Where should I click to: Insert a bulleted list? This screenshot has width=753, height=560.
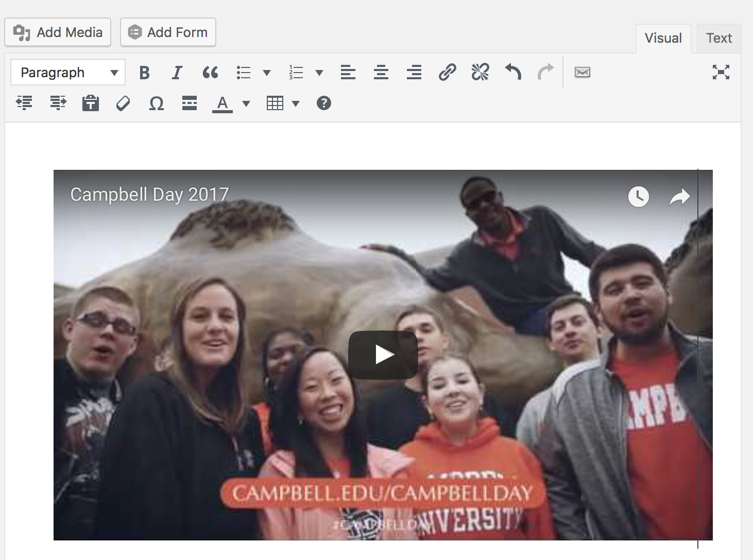(244, 73)
